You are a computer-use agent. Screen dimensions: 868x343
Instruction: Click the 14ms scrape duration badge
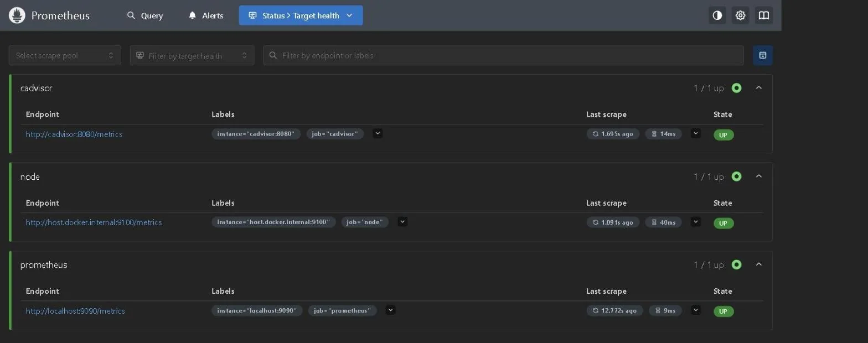(663, 134)
